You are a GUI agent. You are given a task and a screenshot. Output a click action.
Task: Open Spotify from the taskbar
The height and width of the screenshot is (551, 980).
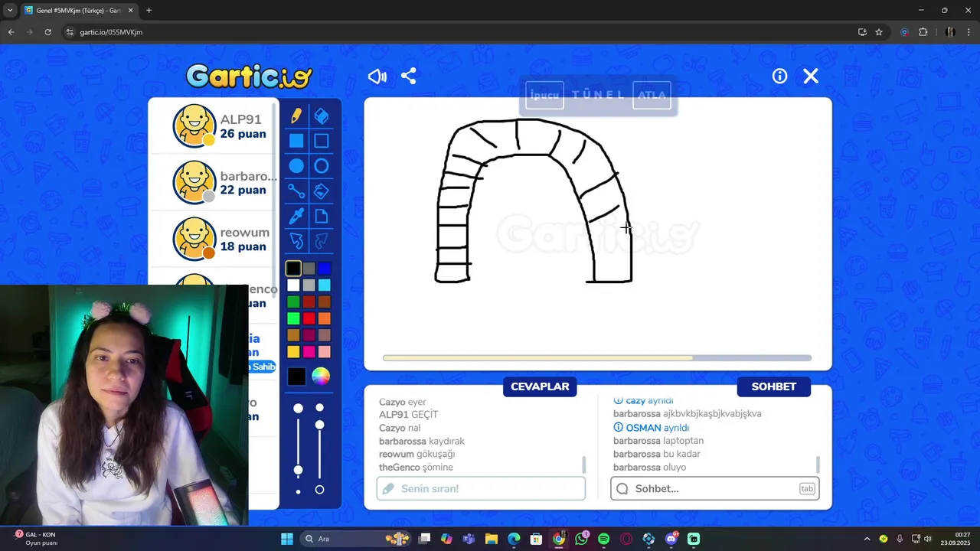pos(603,539)
